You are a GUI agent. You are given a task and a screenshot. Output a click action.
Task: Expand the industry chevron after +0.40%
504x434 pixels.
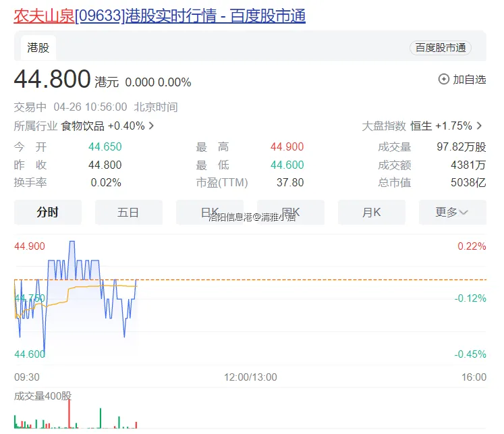pyautogui.click(x=151, y=126)
